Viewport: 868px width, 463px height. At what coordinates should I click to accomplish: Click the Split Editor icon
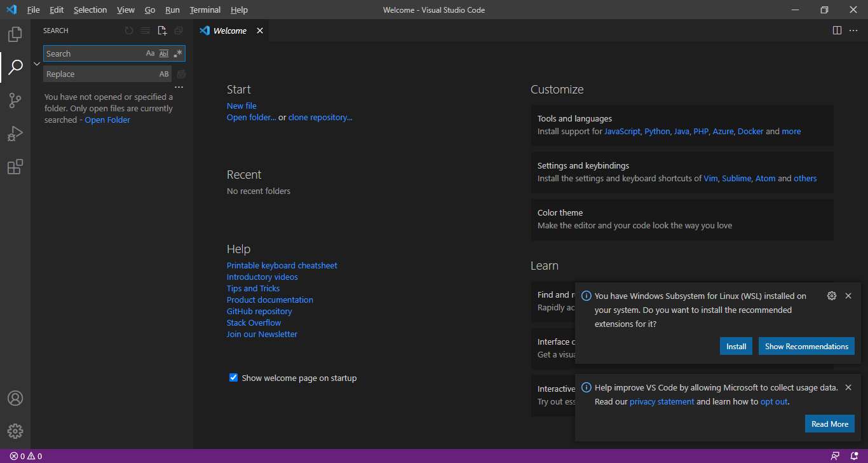click(837, 31)
